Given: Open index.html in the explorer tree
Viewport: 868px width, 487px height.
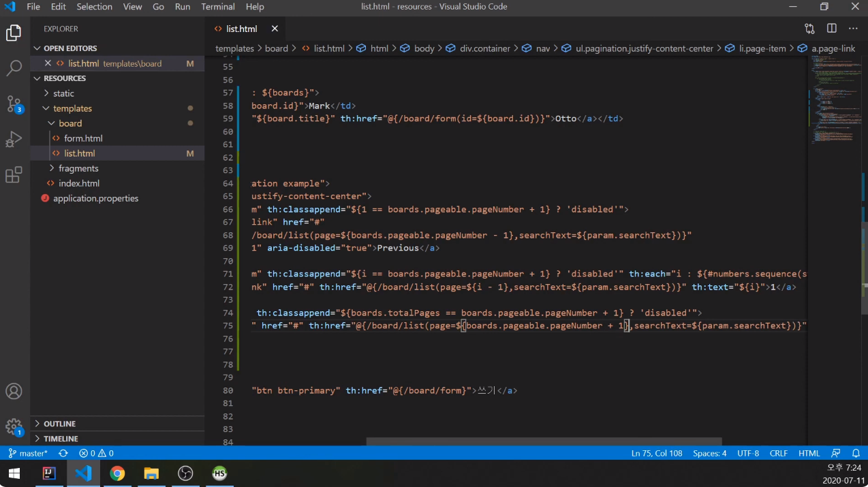Looking at the screenshot, I should coord(79,183).
